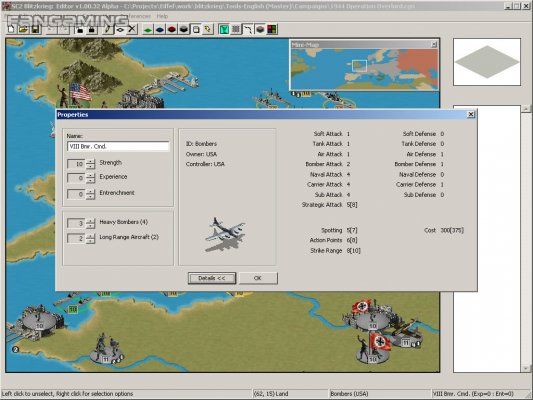Click the Mini-Map Europe overview
533x400 pixels.
(365, 69)
